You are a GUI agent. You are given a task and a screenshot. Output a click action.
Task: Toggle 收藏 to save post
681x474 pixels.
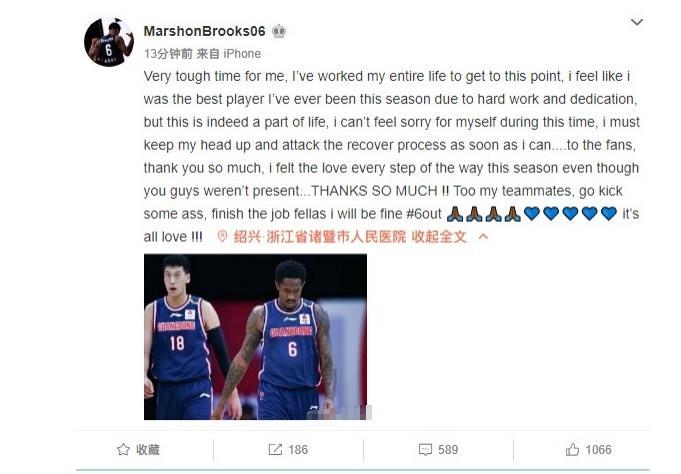[148, 450]
